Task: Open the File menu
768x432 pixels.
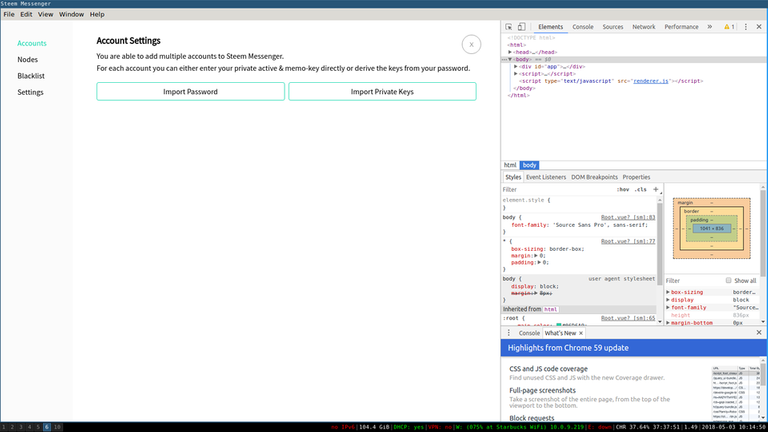Action: [x=9, y=14]
